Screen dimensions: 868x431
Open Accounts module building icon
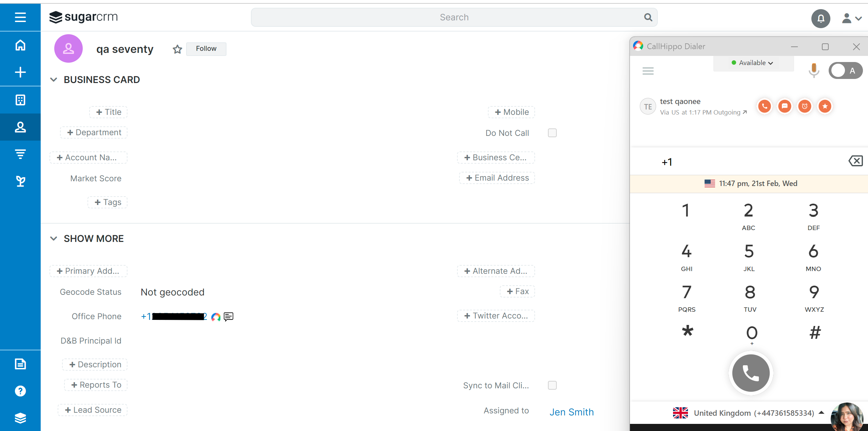click(20, 100)
